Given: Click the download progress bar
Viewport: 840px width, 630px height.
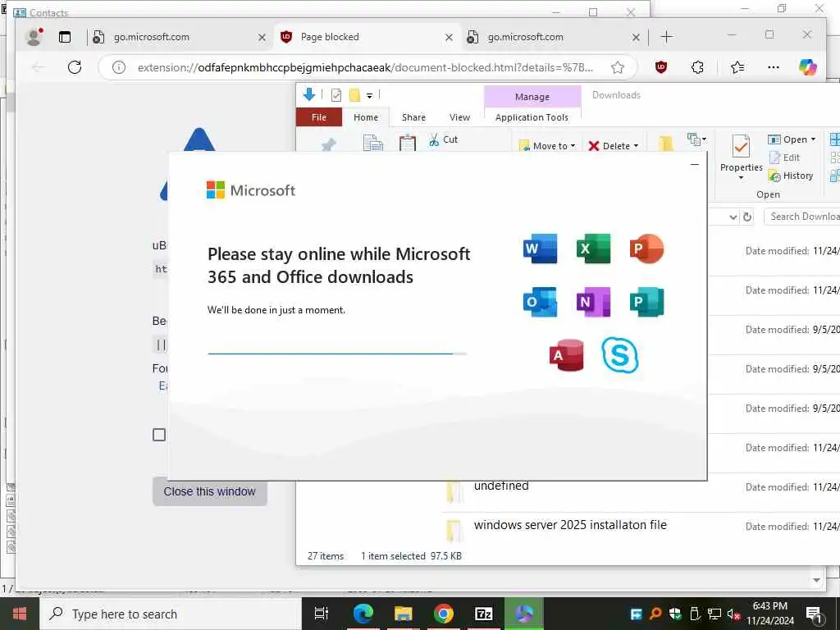Looking at the screenshot, I should point(337,354).
